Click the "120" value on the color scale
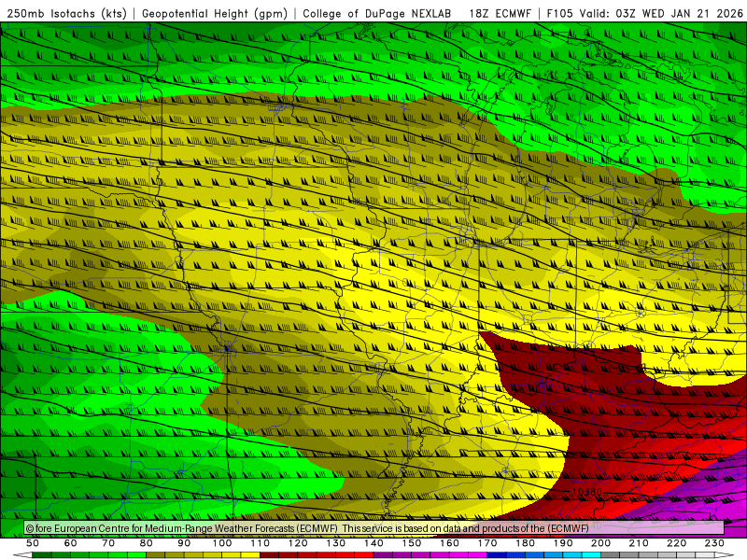Image resolution: width=747 pixels, height=560 pixels. (298, 543)
